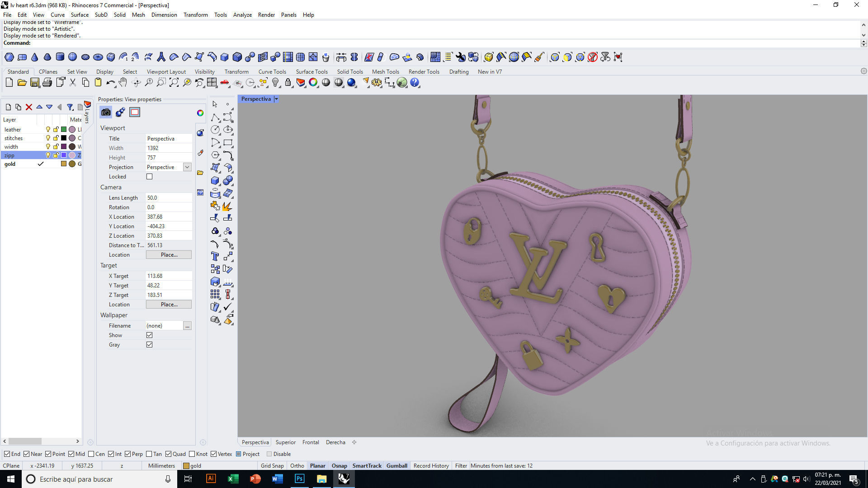Select the Box solid tool in sidebar
Image resolution: width=868 pixels, height=488 pixels.
215,180
